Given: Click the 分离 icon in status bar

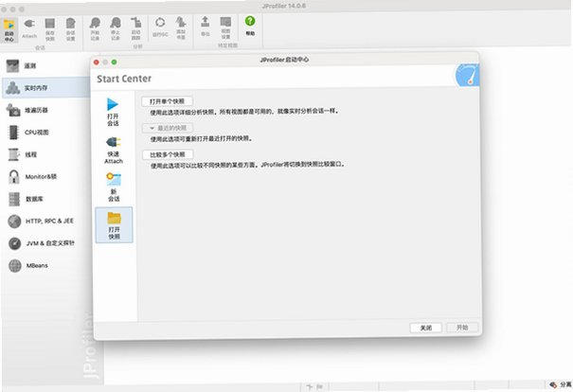Looking at the screenshot, I should tap(553, 384).
